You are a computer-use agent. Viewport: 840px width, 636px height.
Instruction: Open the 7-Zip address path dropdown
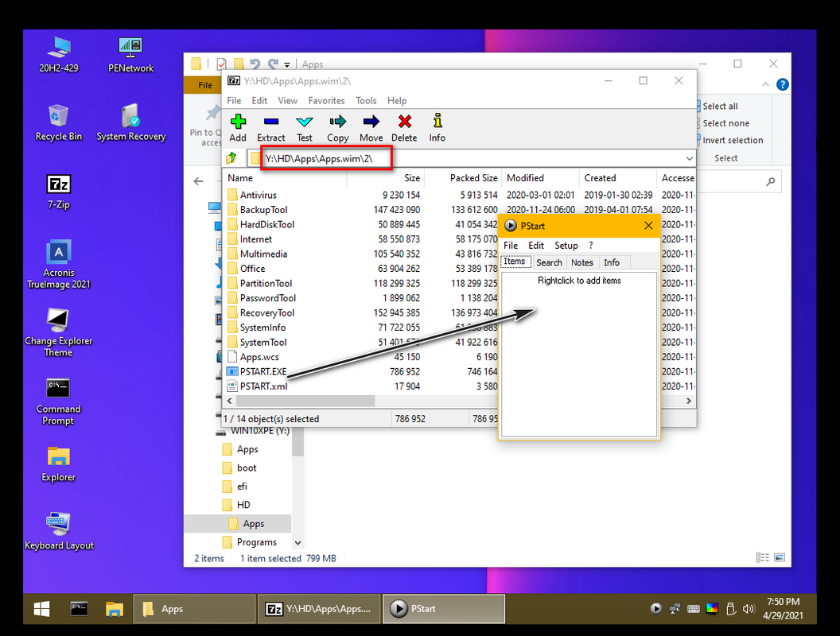point(689,158)
